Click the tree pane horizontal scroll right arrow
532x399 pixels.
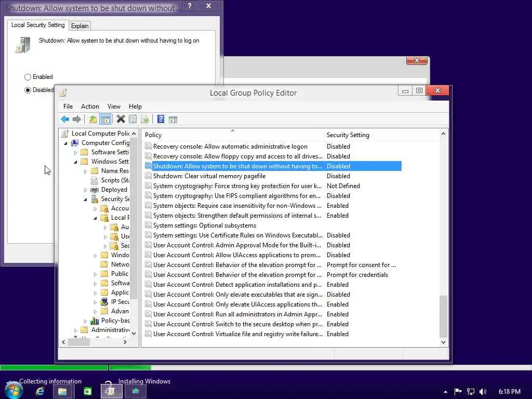coord(125,342)
